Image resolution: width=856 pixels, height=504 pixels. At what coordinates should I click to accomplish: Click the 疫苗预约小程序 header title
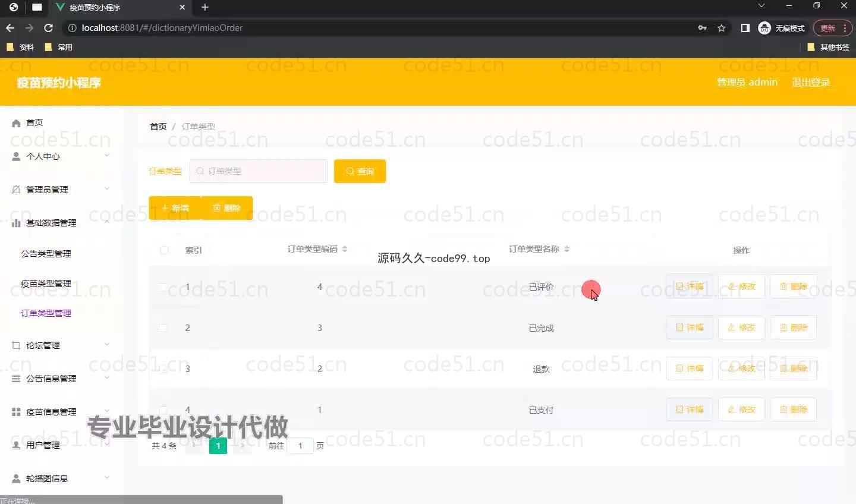click(59, 83)
